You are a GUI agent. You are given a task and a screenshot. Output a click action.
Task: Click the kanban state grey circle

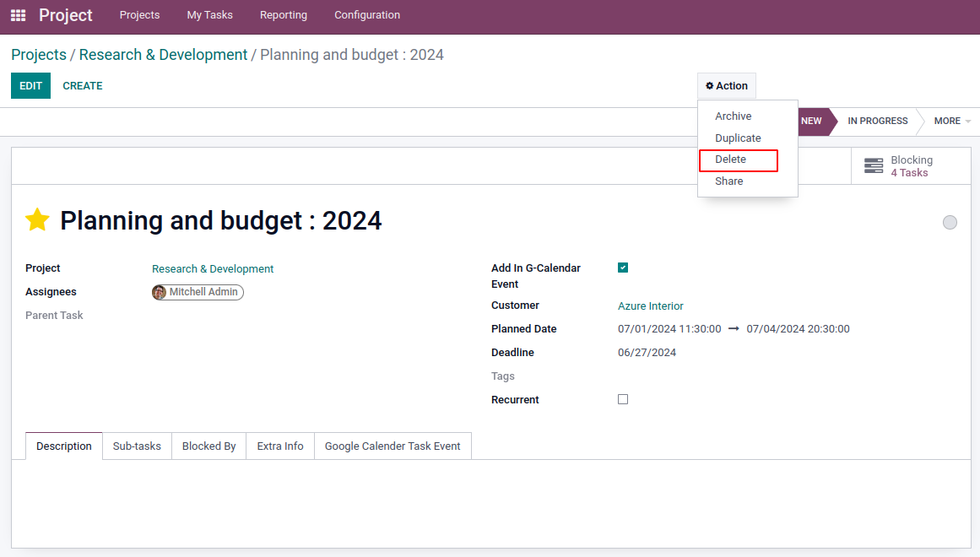pos(950,223)
